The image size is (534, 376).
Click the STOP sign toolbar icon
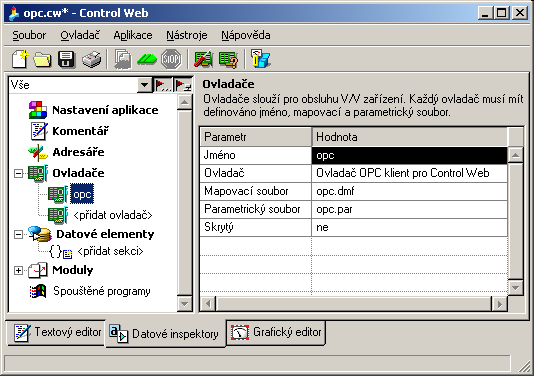pyautogui.click(x=171, y=59)
